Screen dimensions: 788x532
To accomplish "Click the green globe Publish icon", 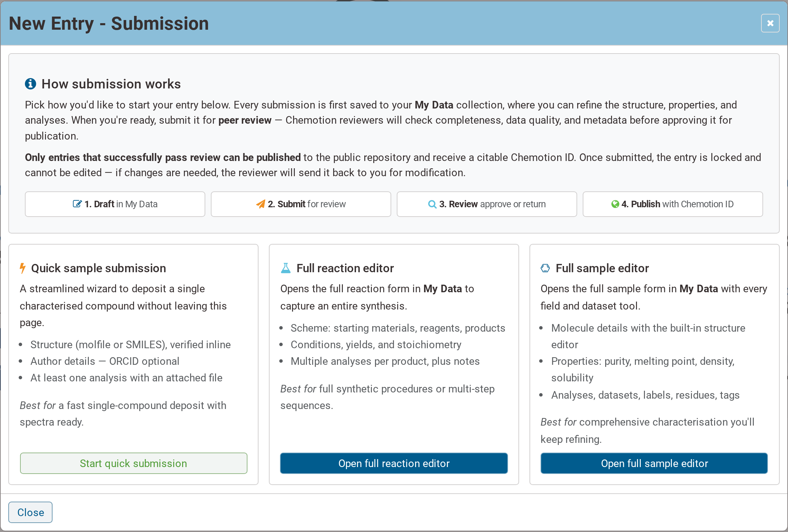I will coord(615,204).
